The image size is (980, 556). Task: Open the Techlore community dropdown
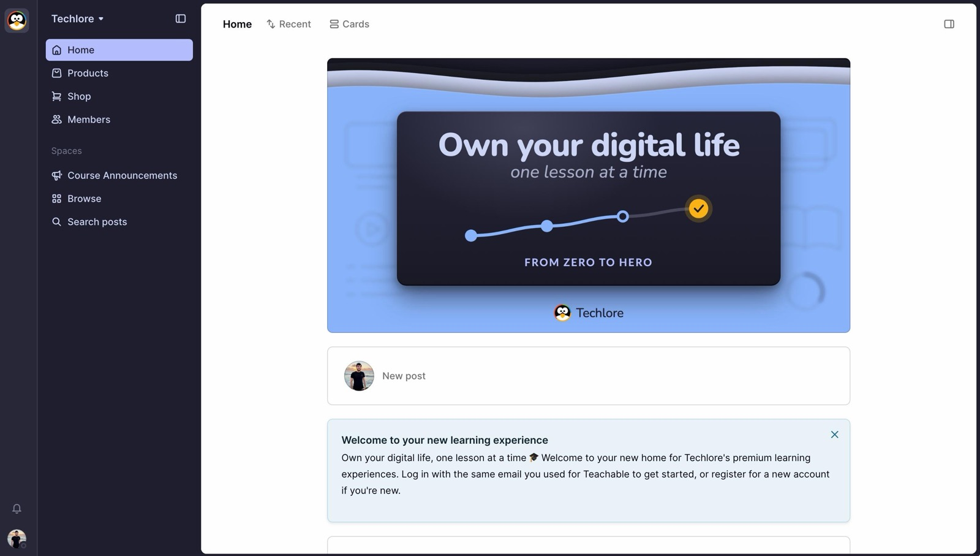coord(78,19)
